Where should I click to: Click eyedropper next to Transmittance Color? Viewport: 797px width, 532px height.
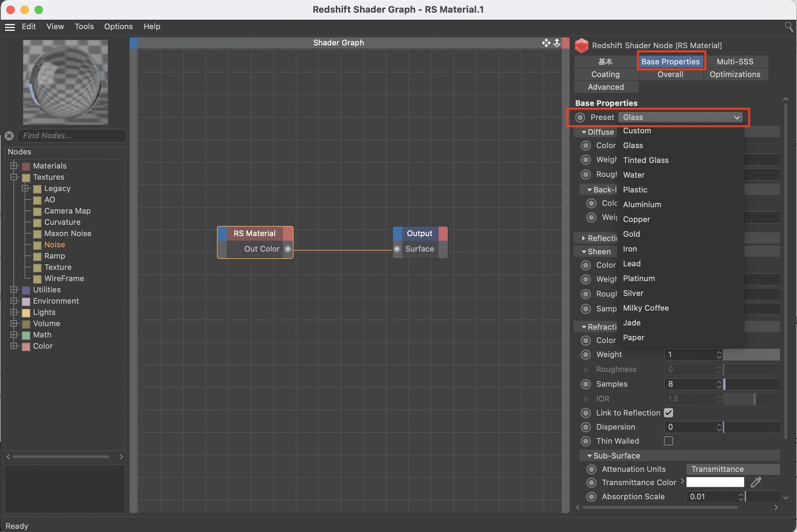(x=756, y=482)
